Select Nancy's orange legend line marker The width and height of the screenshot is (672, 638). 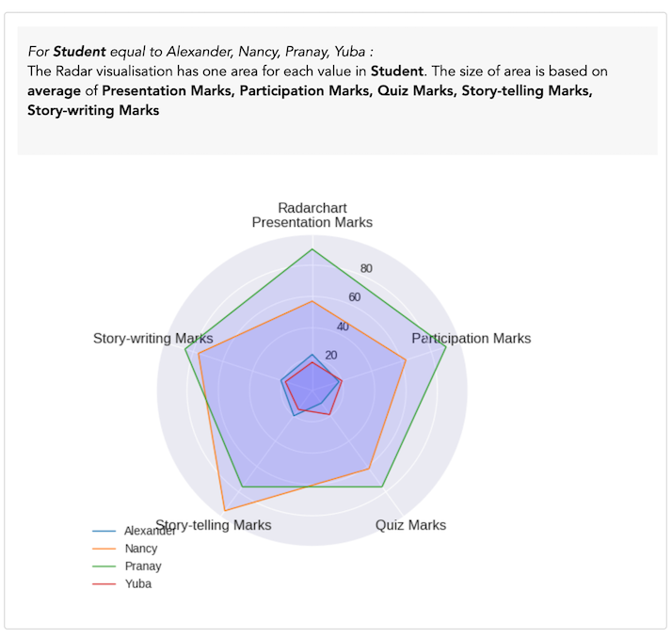(x=104, y=549)
